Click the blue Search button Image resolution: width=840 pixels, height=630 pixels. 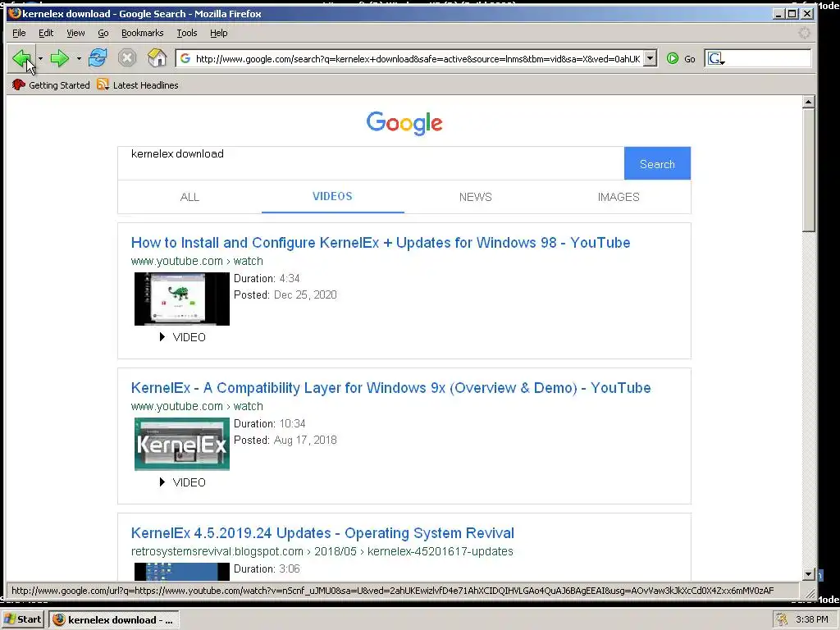tap(657, 163)
